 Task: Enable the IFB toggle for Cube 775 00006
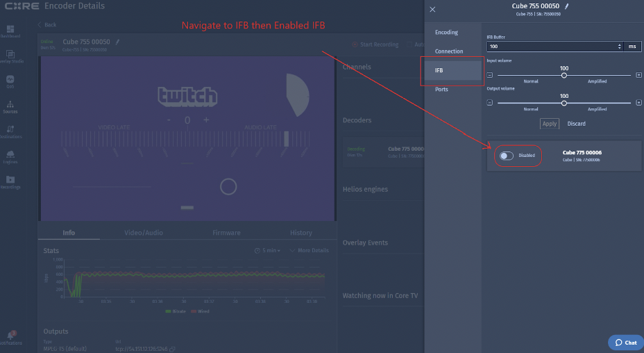[x=507, y=156]
